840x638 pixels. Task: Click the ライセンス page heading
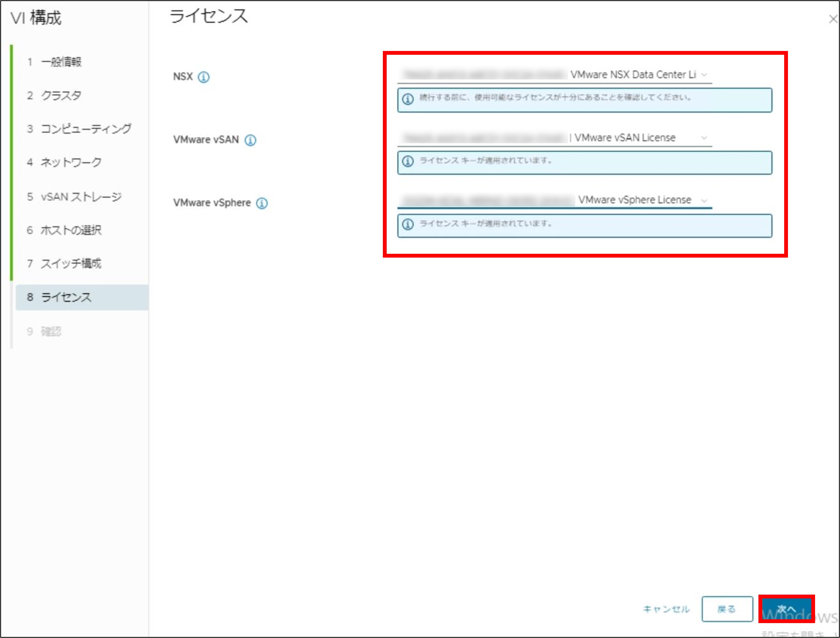tap(208, 16)
